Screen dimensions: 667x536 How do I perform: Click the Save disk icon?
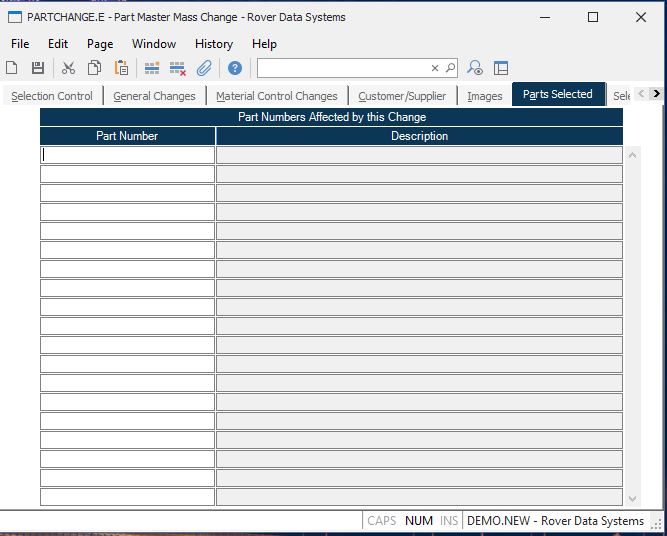(x=38, y=68)
